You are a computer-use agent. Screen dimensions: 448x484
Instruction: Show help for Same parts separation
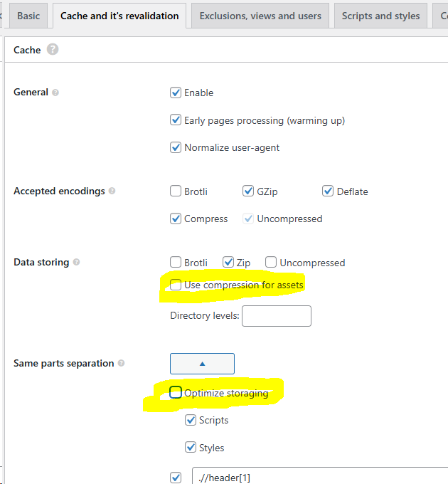coord(121,363)
